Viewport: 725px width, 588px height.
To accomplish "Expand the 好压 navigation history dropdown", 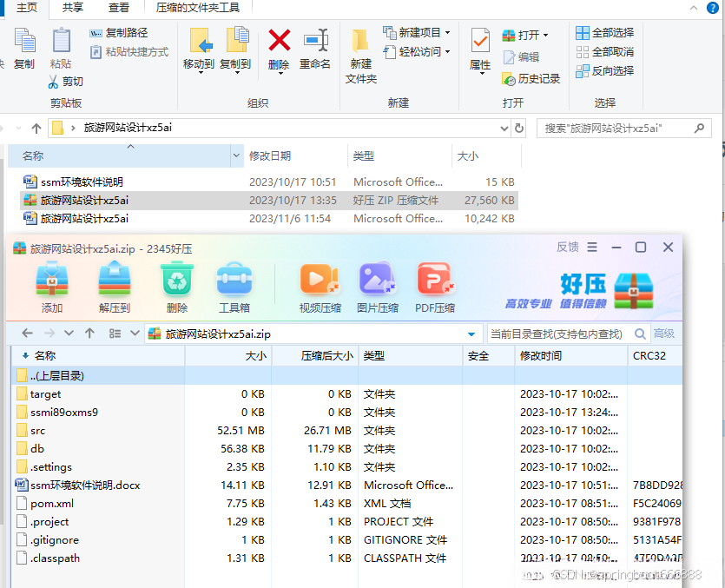I will tap(69, 334).
